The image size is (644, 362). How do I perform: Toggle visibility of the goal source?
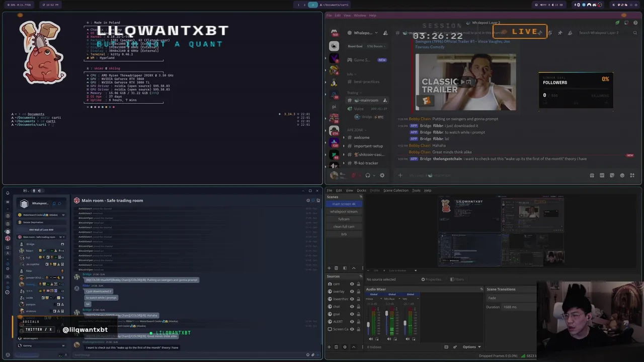pos(352,314)
